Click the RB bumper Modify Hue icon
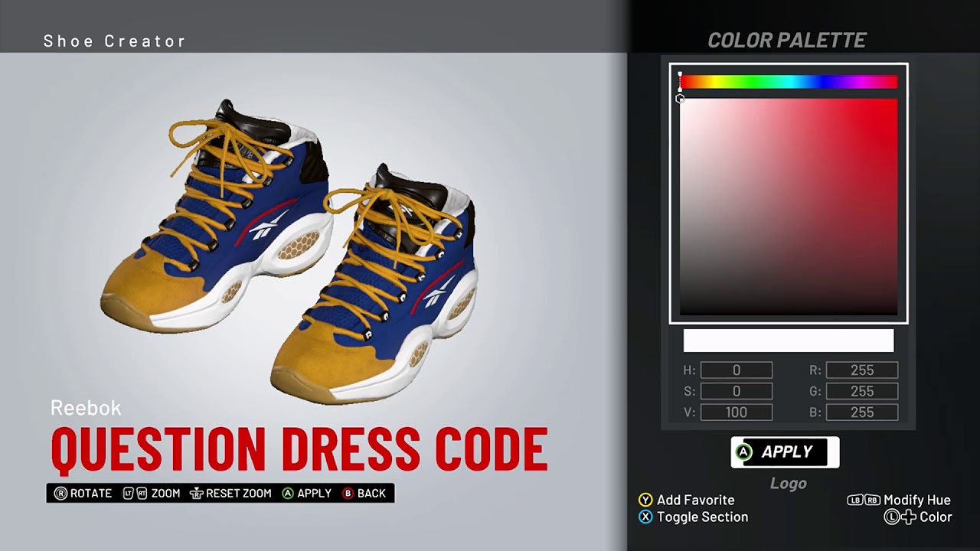 click(872, 500)
